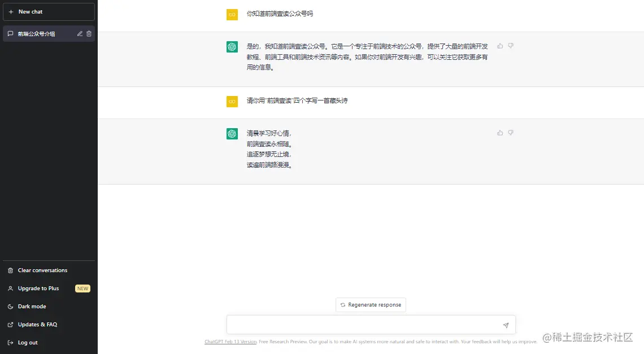Screen dimensions: 644x354
Task: Open Updates & FAQ
Action: click(x=49, y=325)
